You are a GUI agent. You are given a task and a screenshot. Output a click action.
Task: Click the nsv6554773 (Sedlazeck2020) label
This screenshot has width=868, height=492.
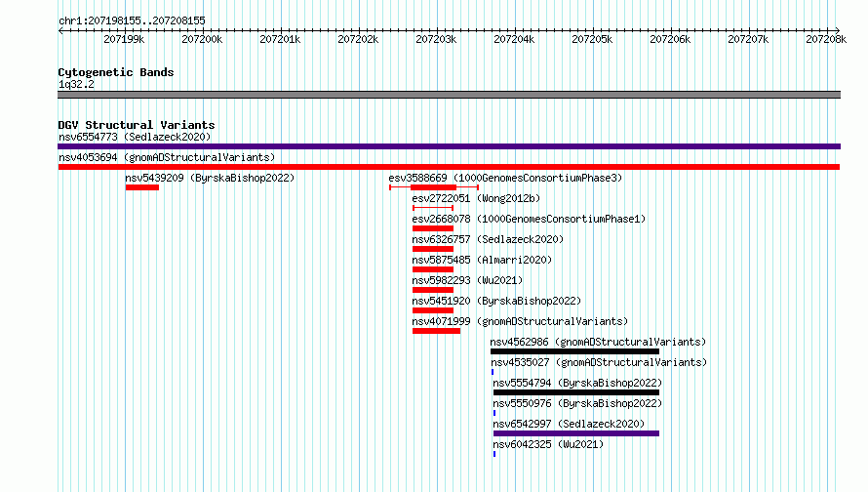click(x=135, y=137)
